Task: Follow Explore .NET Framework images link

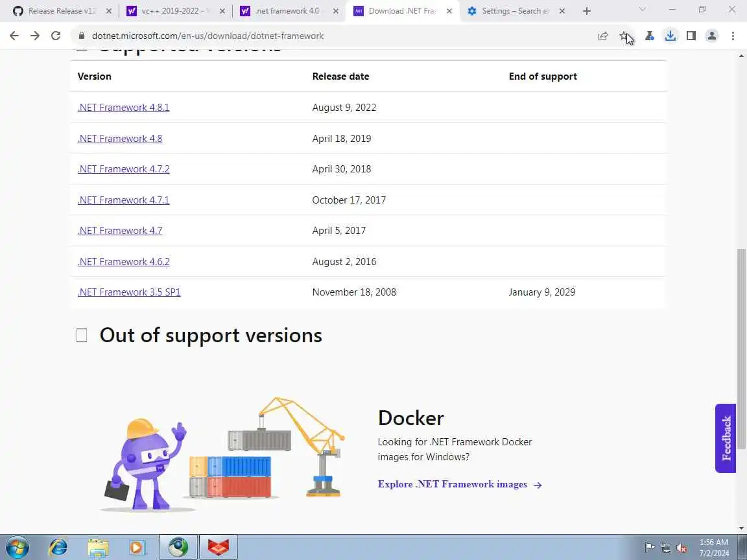Action: tap(460, 484)
